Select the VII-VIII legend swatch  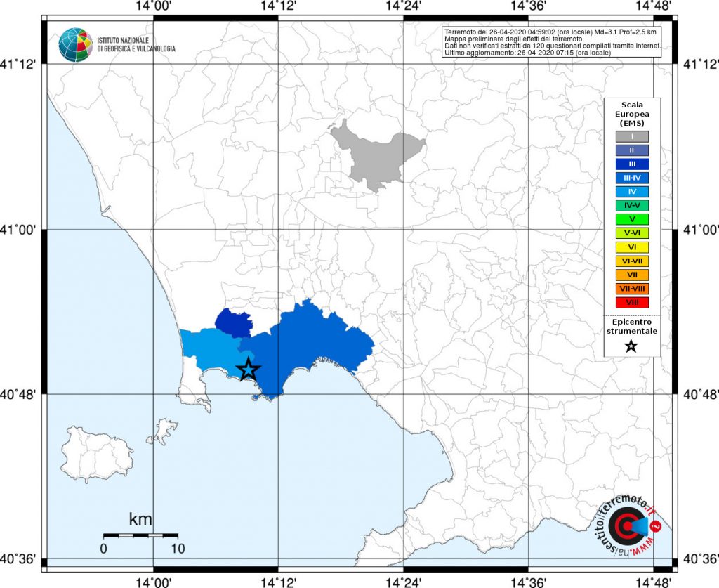point(633,289)
